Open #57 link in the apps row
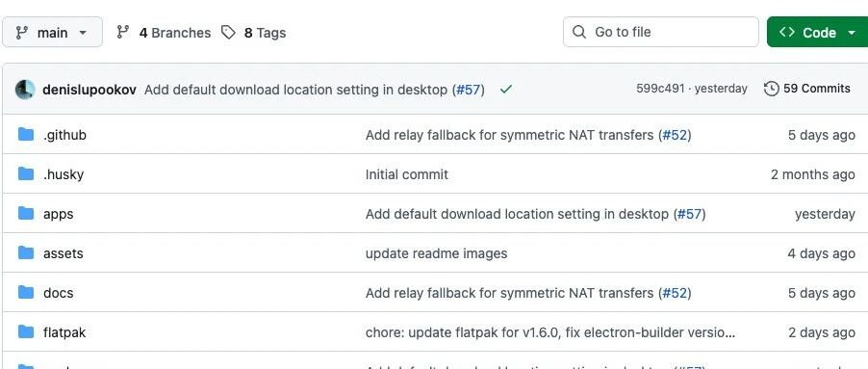This screenshot has width=868, height=369. click(690, 214)
